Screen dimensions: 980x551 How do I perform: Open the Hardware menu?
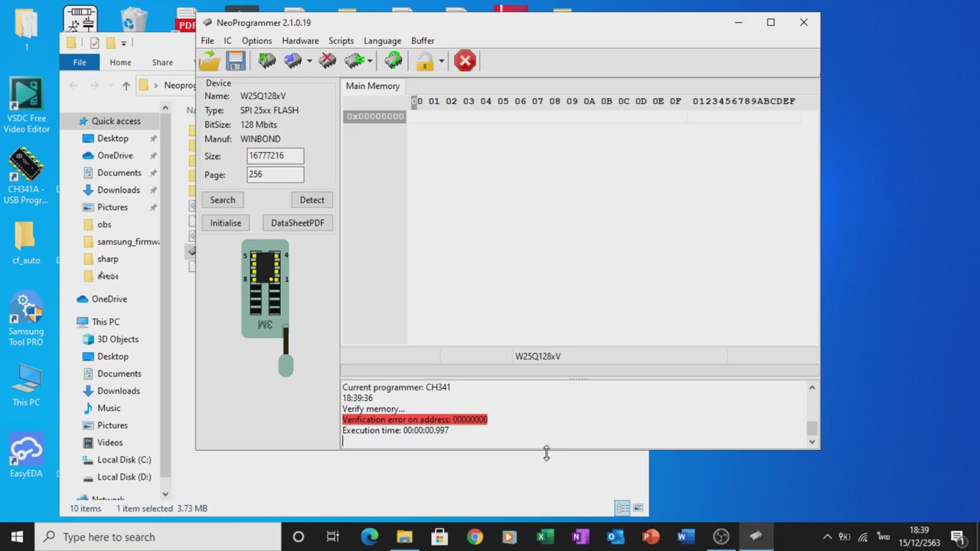(300, 41)
